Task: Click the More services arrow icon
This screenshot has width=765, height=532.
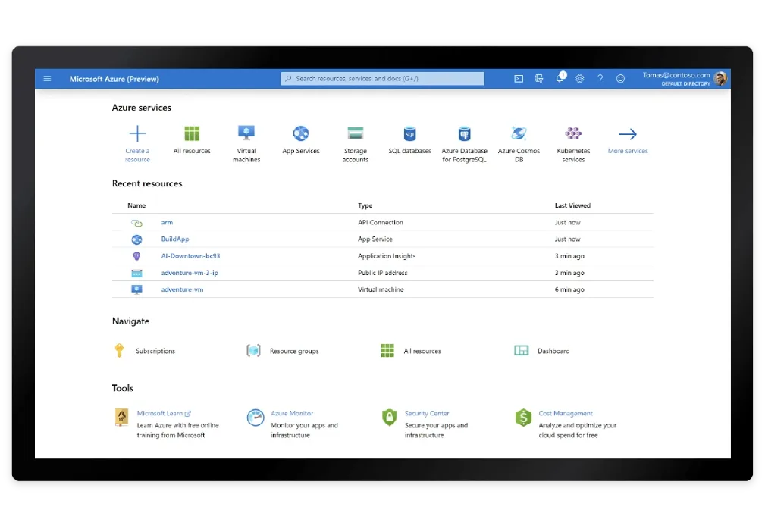Action: (x=628, y=133)
